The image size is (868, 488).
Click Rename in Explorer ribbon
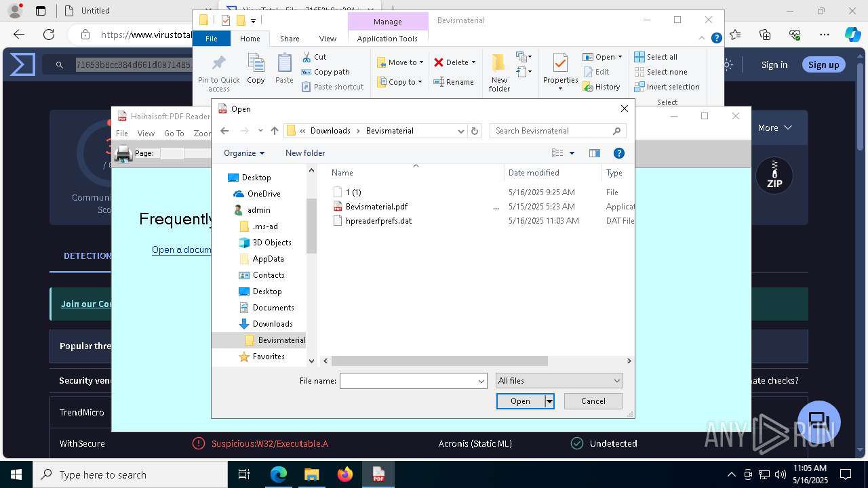tap(454, 82)
